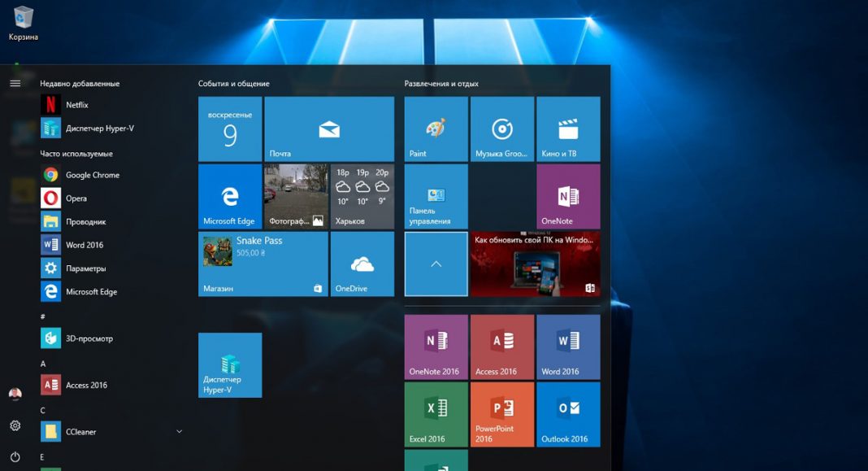Screen dimensions: 868x471
Task: Open the news tile about updating your PC
Action: point(536,264)
